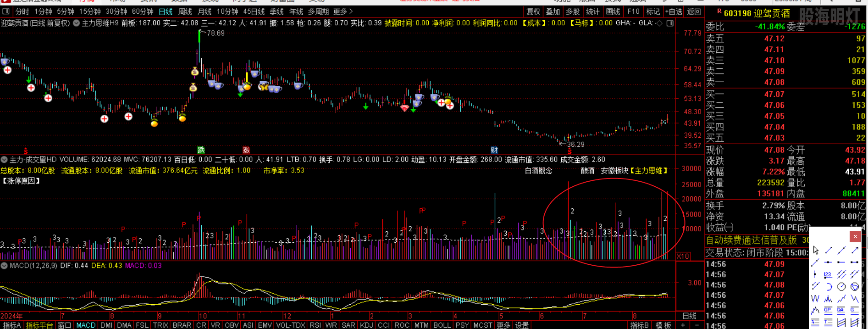Toggle the left panel icon beside 分时

coord(6,11)
